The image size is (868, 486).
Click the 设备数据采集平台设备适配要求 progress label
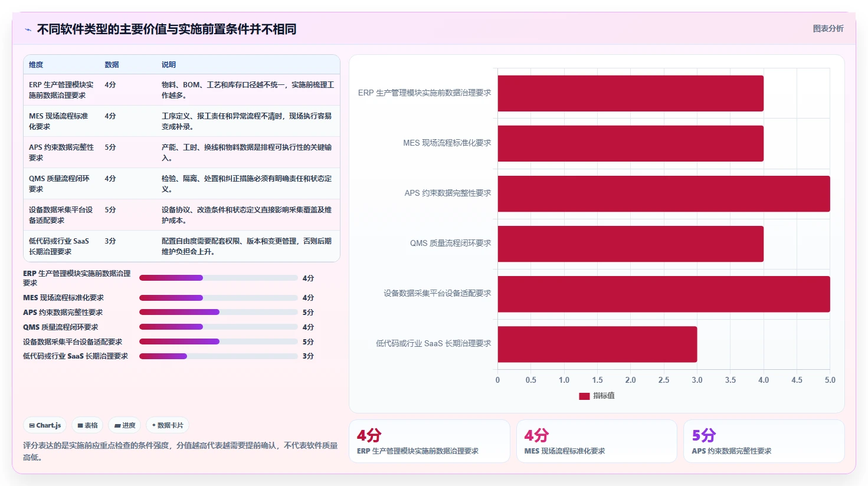click(73, 342)
